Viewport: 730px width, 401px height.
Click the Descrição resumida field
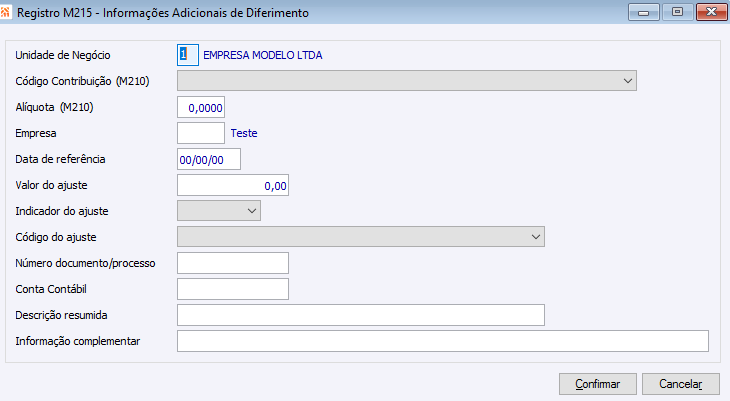[x=361, y=315]
